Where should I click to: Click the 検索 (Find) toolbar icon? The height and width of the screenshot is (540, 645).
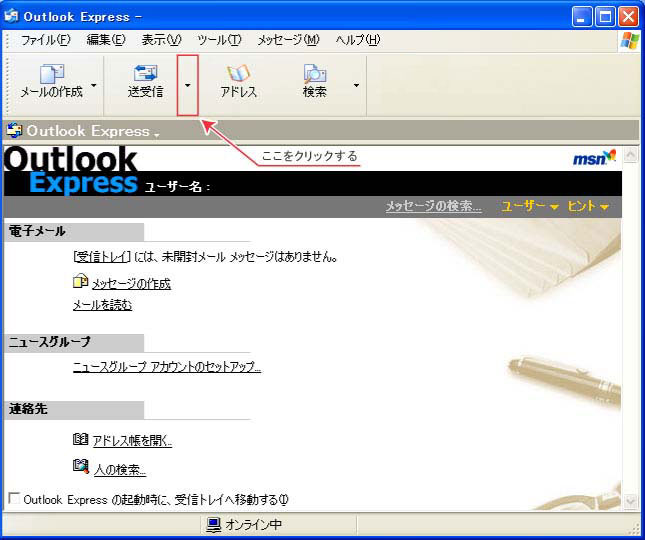pyautogui.click(x=315, y=75)
